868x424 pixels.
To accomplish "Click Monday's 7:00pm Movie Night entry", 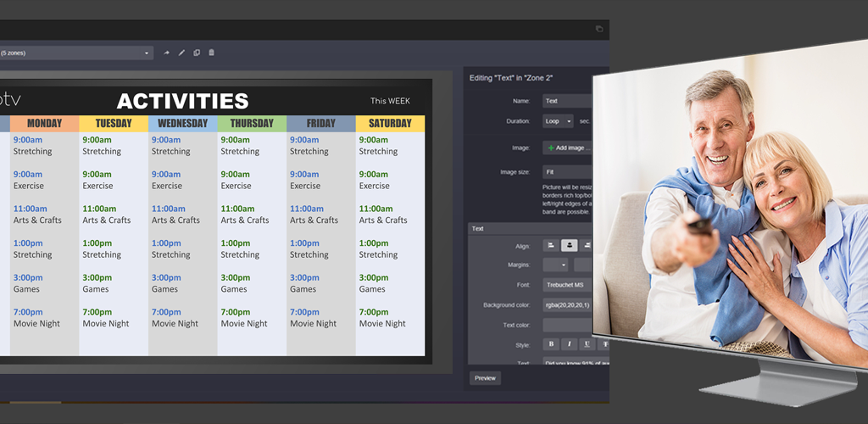I will point(36,318).
